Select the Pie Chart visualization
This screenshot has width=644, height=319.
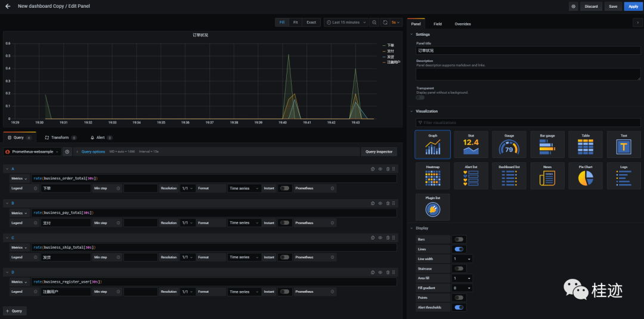(586, 176)
